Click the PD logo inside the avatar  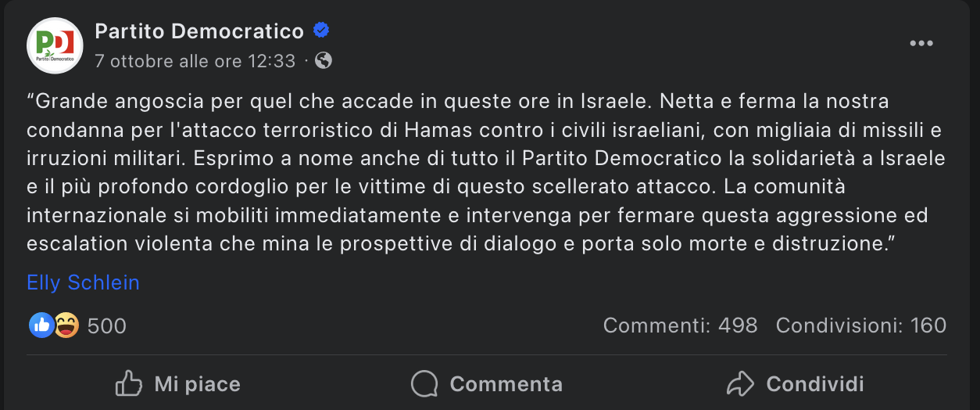[55, 41]
